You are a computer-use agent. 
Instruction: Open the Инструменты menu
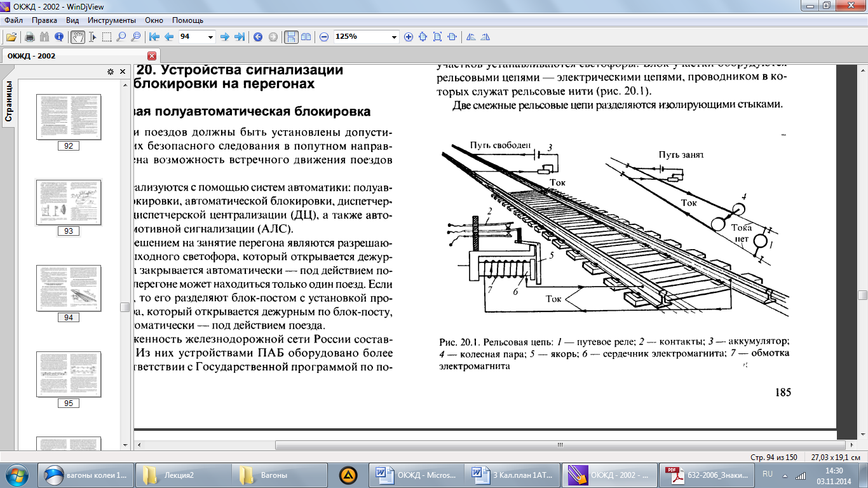point(111,20)
